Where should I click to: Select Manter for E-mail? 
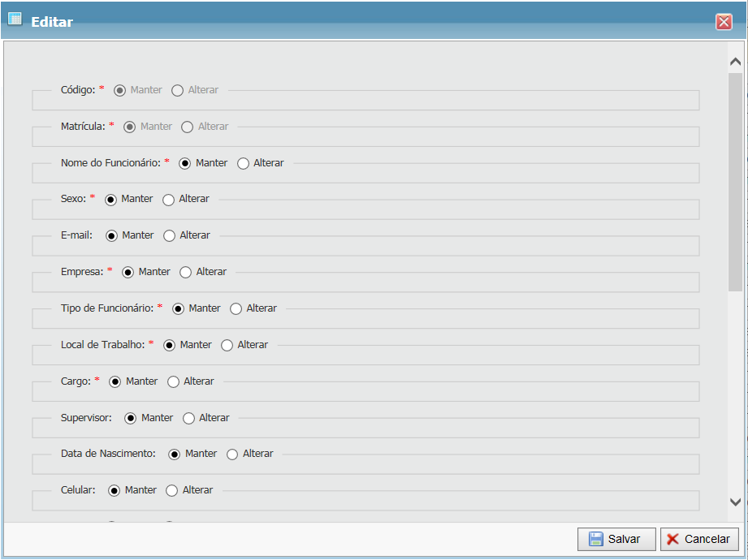pyautogui.click(x=111, y=236)
